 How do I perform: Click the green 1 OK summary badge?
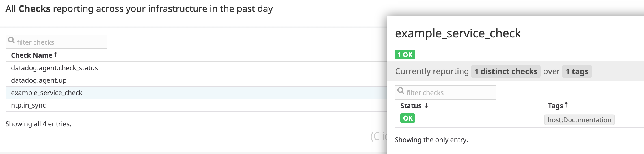click(x=405, y=55)
